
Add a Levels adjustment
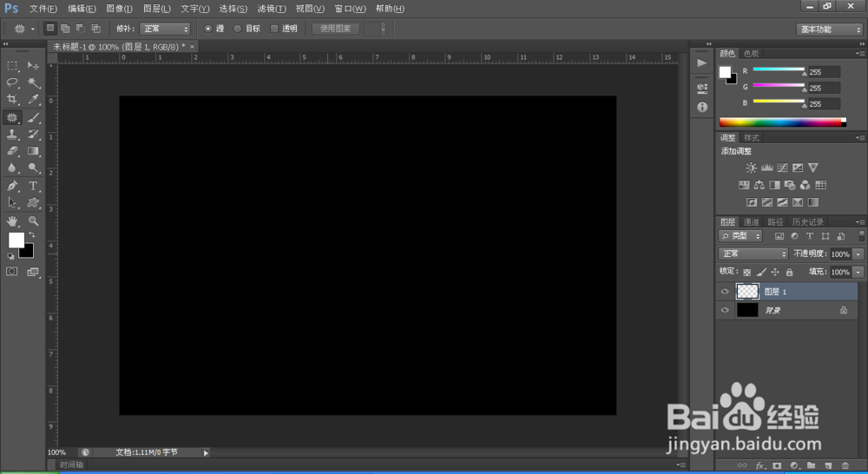tap(766, 168)
